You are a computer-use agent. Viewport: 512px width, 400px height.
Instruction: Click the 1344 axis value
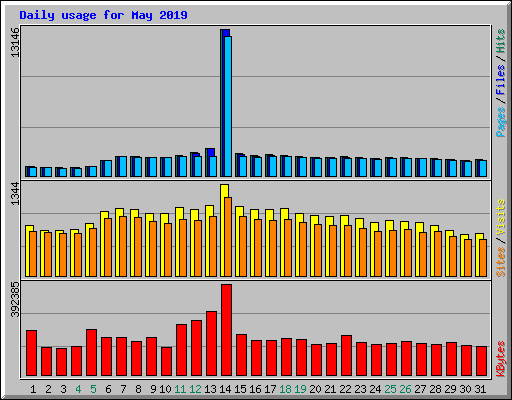click(x=15, y=194)
